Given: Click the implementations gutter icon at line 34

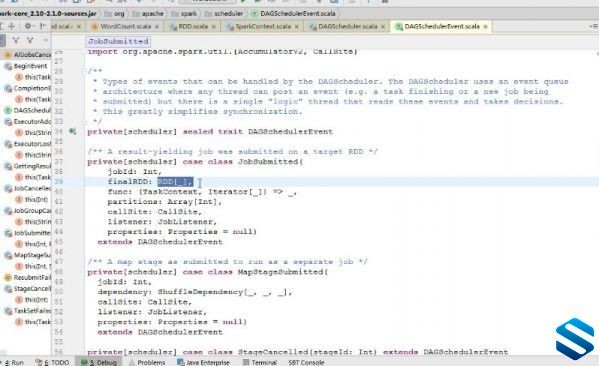Looking at the screenshot, I should pyautogui.click(x=72, y=131).
